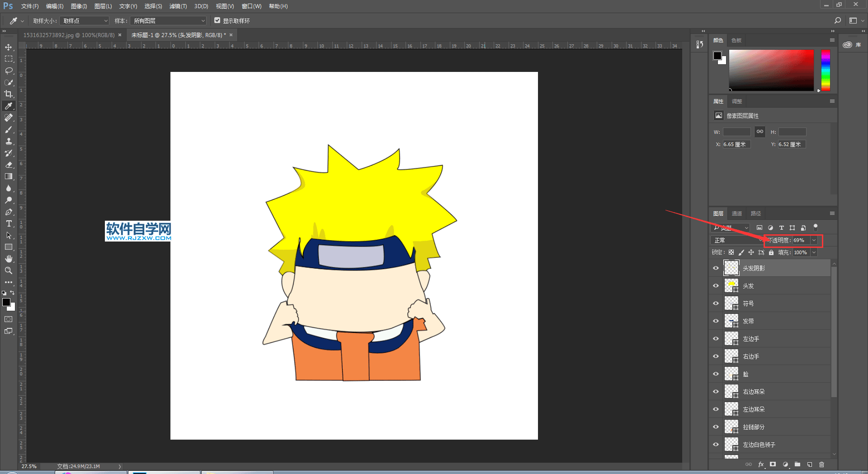Screen dimensions: 868x474
Task: Switch to the 1531632573892.jpg document tab
Action: pos(69,35)
